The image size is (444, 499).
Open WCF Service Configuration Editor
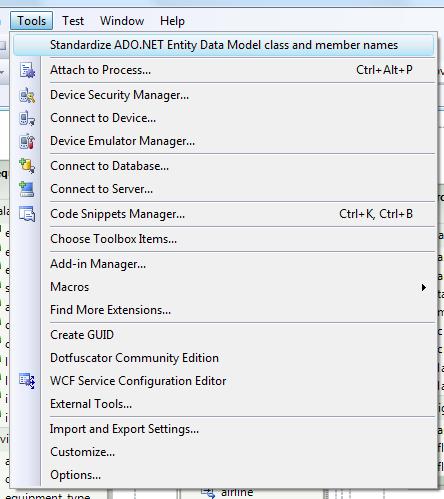pyautogui.click(x=224, y=381)
